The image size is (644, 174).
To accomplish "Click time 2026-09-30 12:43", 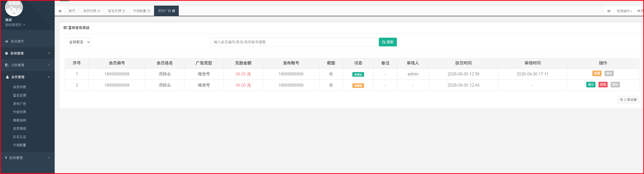I will point(463,85).
